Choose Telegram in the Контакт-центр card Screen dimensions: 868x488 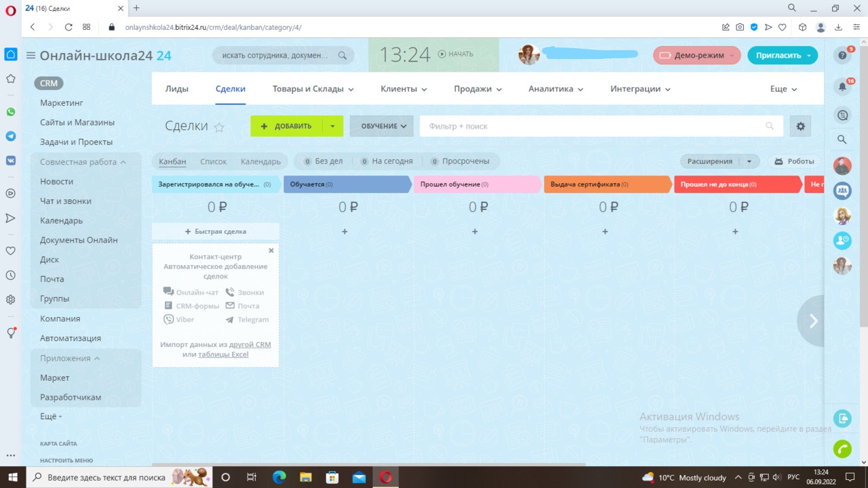pos(247,319)
